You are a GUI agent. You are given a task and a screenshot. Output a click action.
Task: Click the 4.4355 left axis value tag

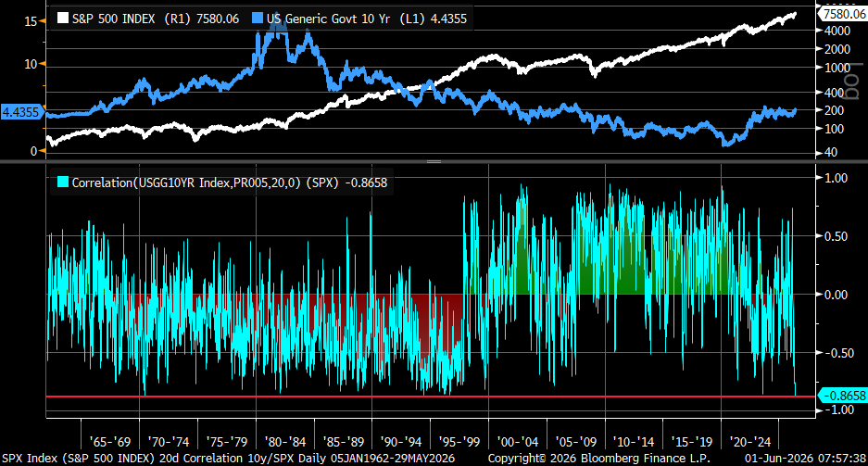tap(21, 112)
